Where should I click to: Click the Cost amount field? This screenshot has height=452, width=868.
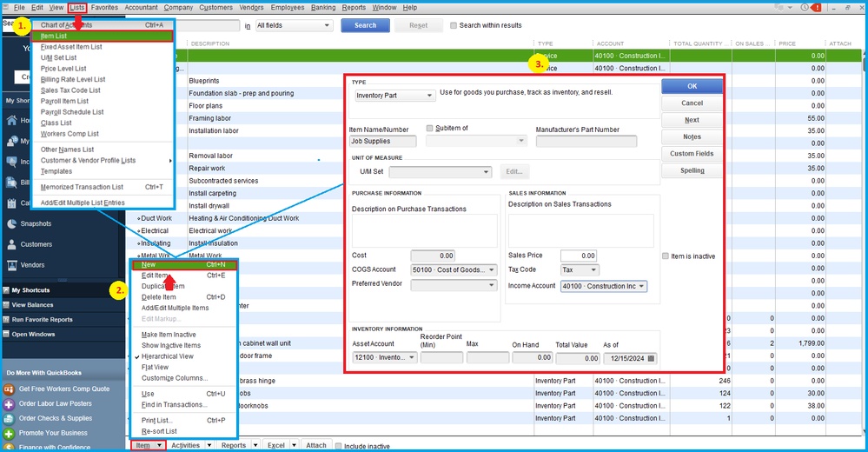point(433,256)
